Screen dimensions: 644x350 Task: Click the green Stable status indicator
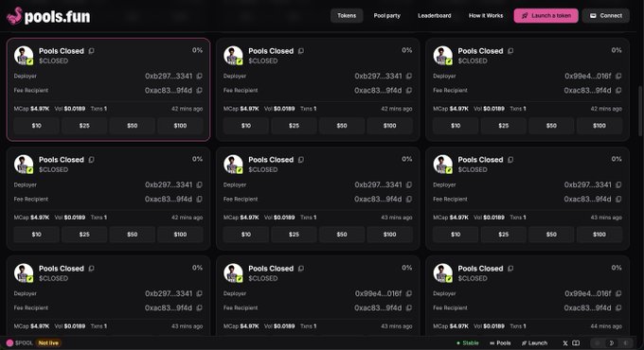click(x=468, y=343)
